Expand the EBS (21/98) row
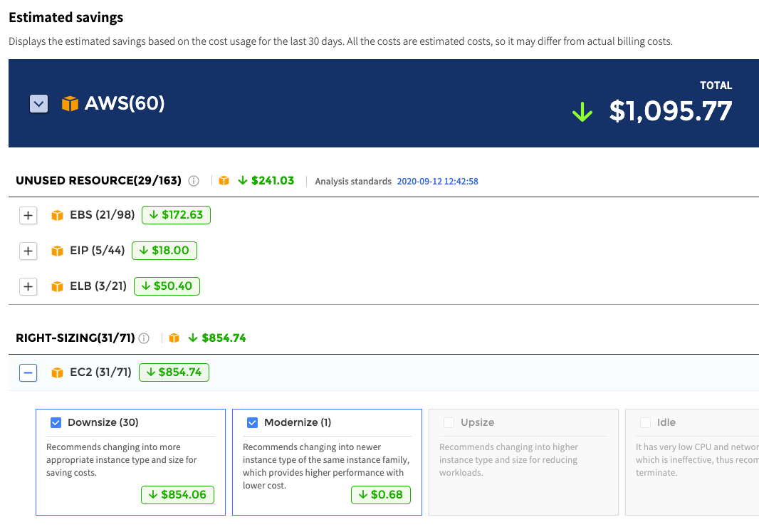 coord(28,215)
